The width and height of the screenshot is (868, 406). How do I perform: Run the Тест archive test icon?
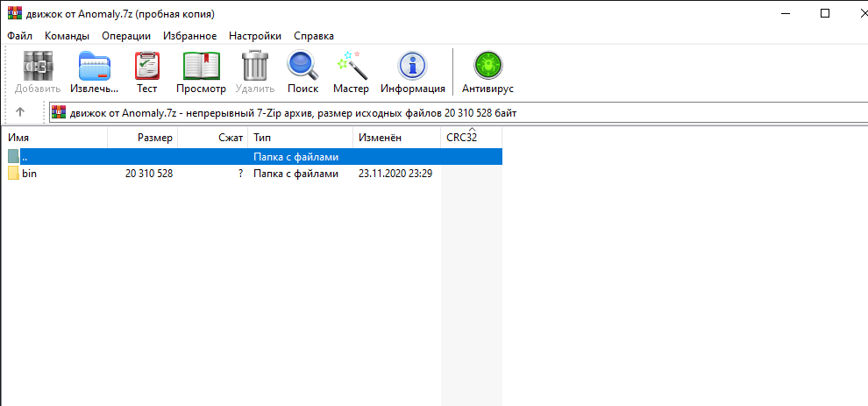[x=146, y=67]
